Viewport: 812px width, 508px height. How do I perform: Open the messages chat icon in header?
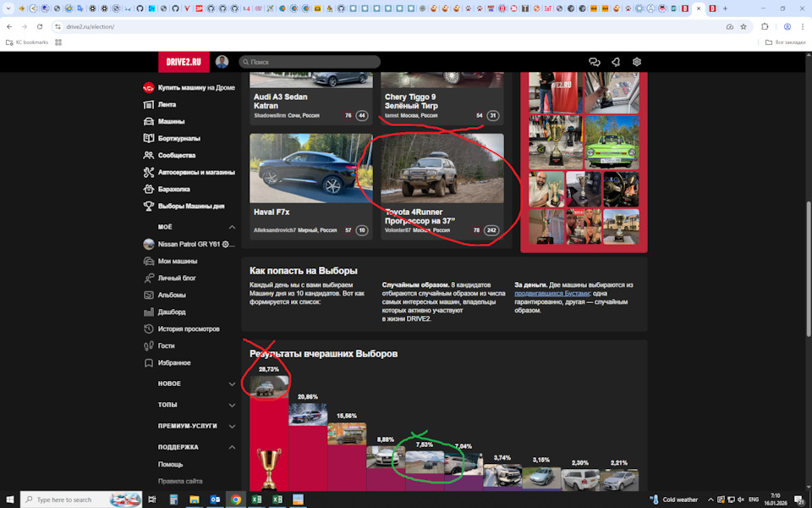(x=594, y=62)
